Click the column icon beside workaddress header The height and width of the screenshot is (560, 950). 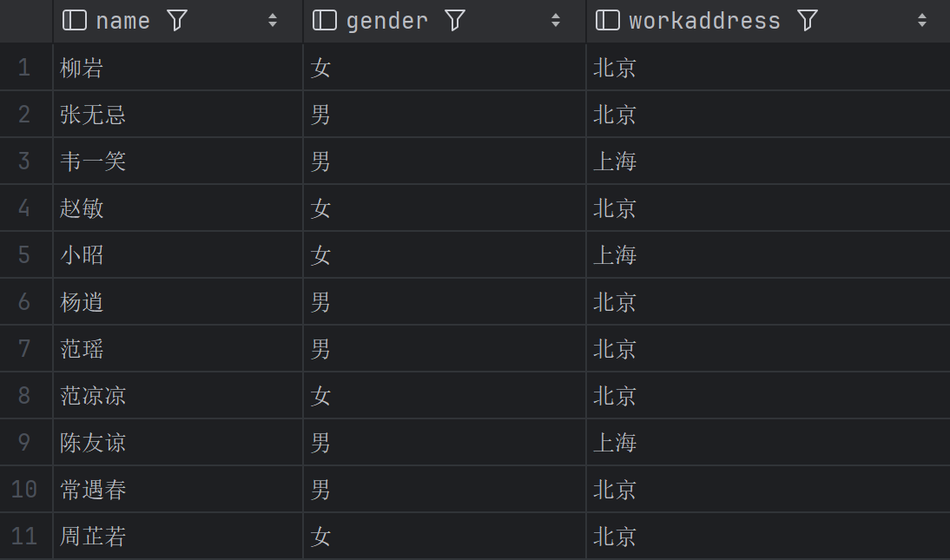pyautogui.click(x=608, y=21)
